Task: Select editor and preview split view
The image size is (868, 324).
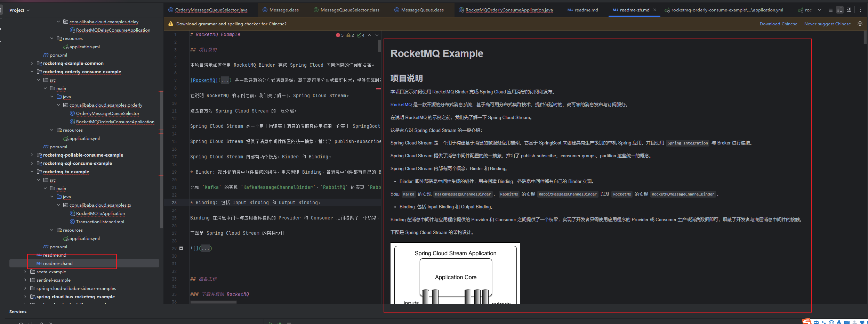Action: point(840,10)
